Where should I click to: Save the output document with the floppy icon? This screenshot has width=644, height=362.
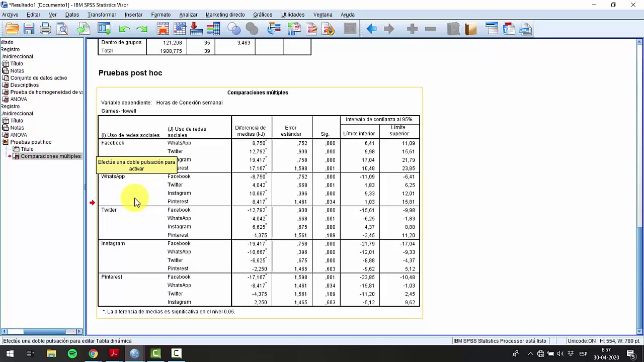29,29
